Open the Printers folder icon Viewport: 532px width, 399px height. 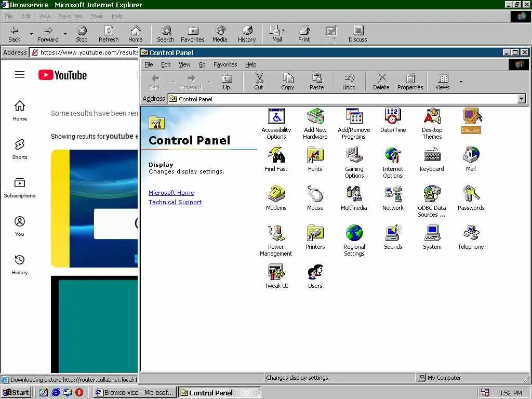(315, 237)
